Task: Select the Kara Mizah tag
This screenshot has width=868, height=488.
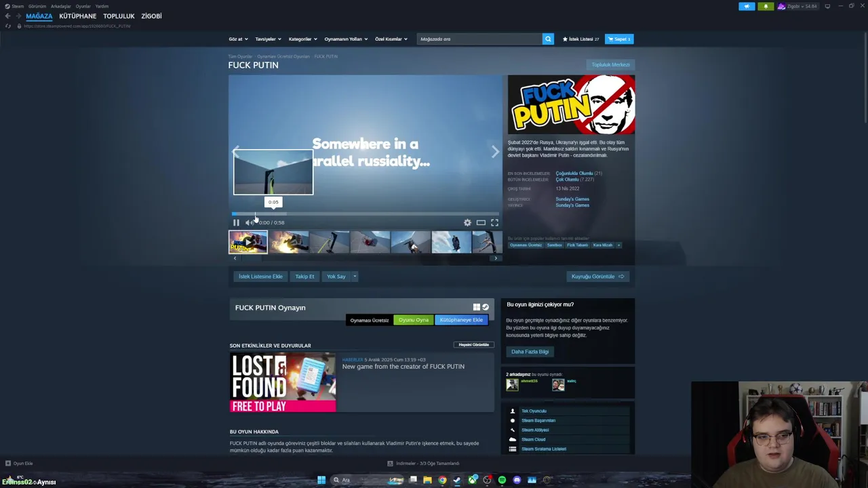Action: (603, 245)
